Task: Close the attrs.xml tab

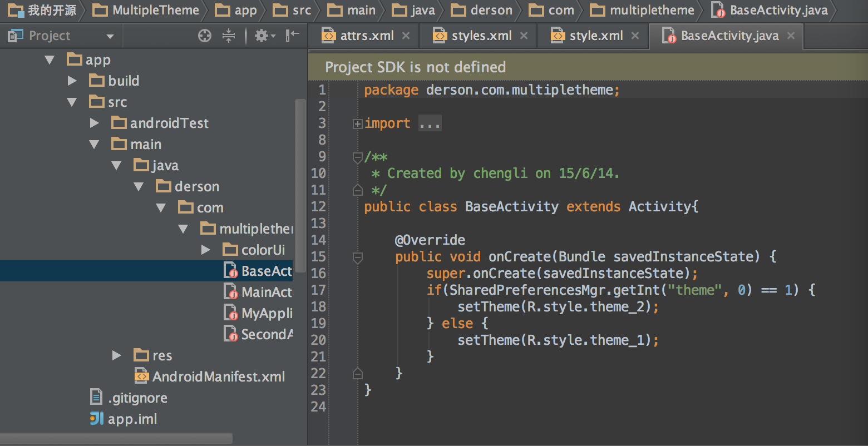Action: click(406, 36)
